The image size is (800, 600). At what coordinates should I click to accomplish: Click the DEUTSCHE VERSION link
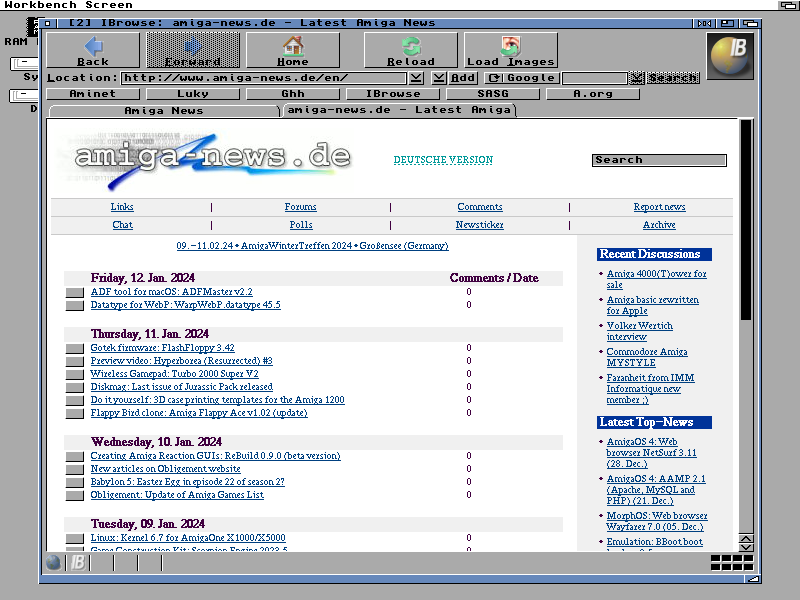point(442,160)
